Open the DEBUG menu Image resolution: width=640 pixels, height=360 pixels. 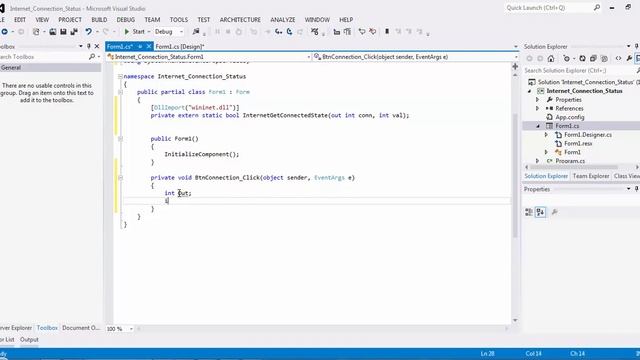[x=126, y=20]
